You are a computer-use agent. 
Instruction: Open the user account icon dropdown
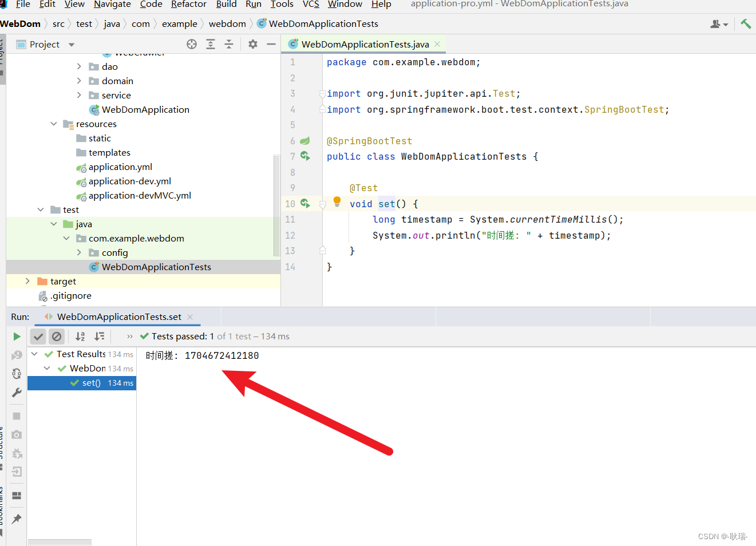click(x=719, y=24)
